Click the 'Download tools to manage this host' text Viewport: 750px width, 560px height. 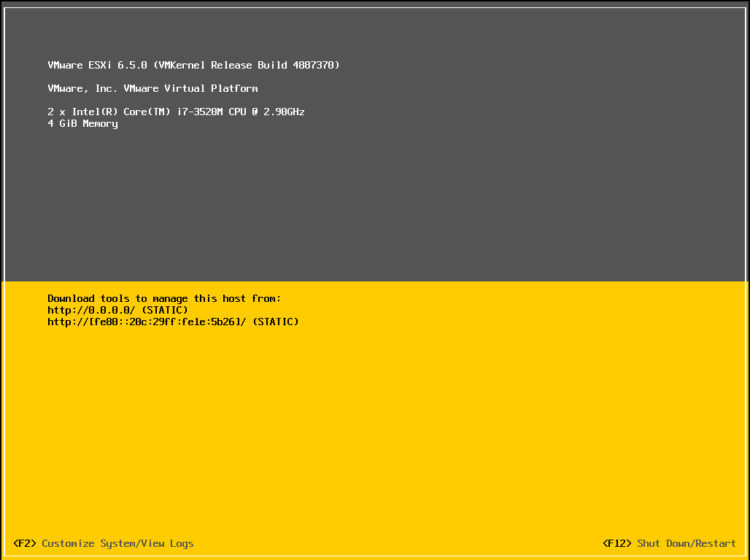pyautogui.click(x=164, y=298)
